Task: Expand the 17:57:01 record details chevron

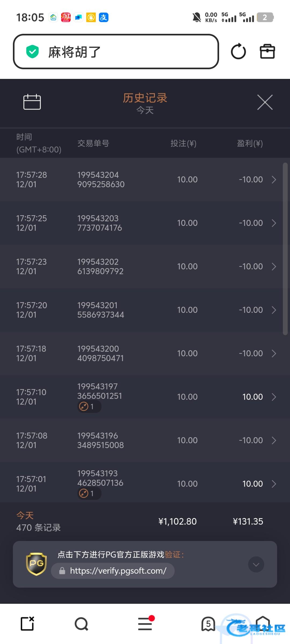Action: point(274,484)
